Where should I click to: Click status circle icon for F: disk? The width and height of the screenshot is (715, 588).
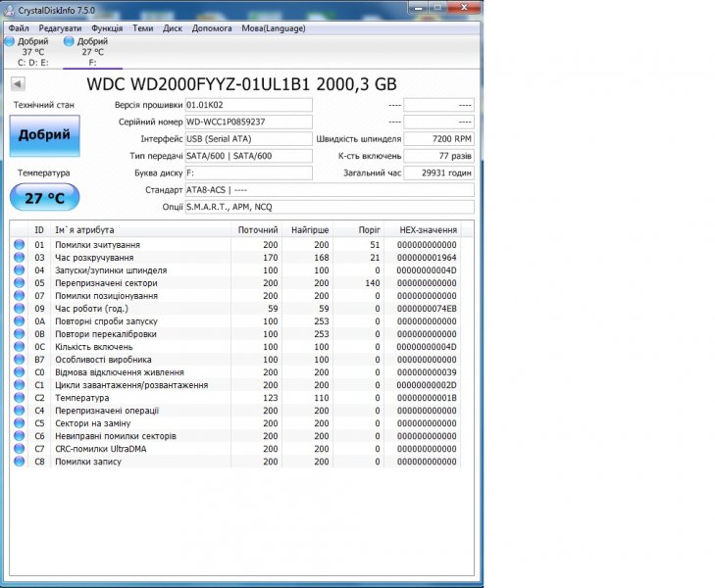tap(69, 42)
